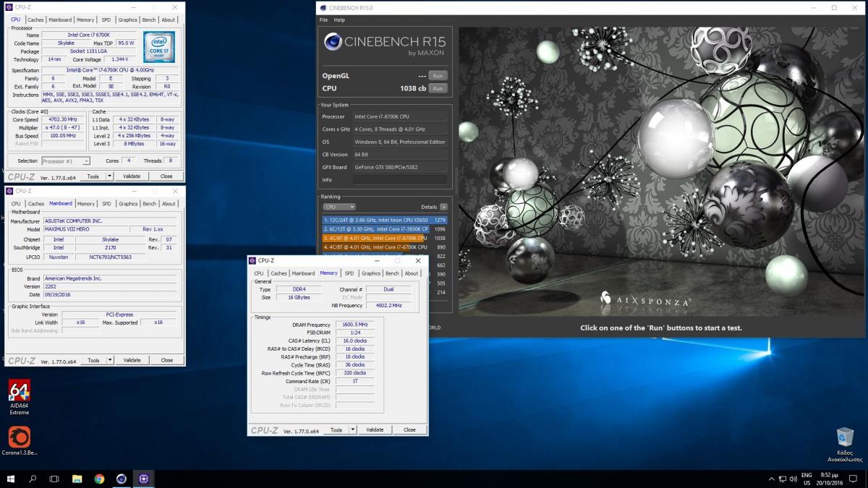Click the MAXIMUS VIII HERO model field

85,229
